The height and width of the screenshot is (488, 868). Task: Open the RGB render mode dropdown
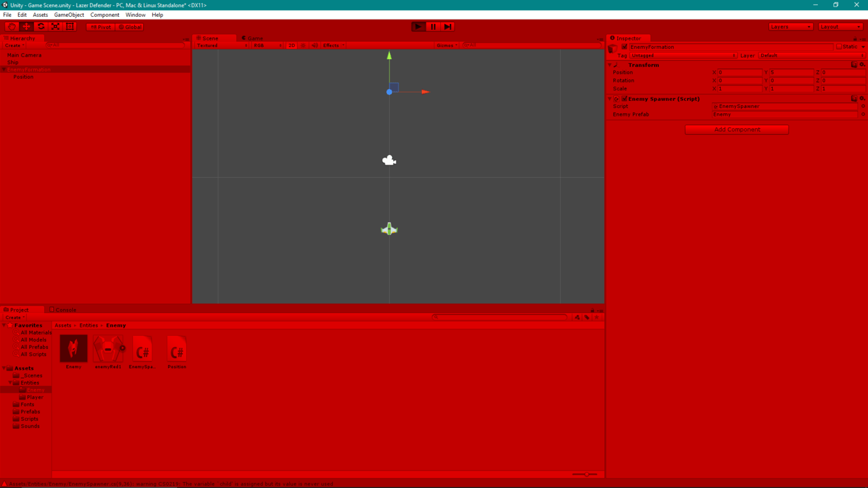pyautogui.click(x=268, y=46)
